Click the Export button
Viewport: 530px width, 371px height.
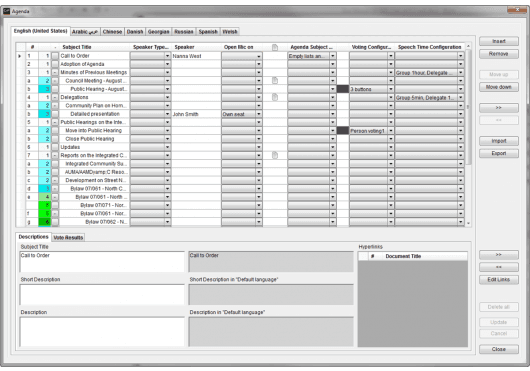click(x=499, y=153)
